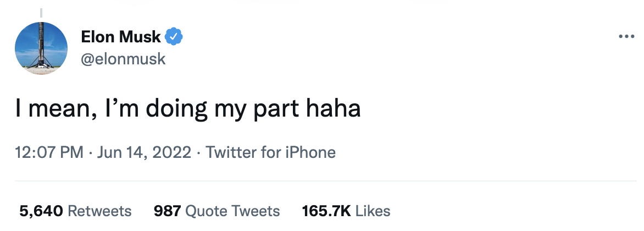Open the @elonmusk handle link
Viewport: 644px width, 231px height.
123,59
